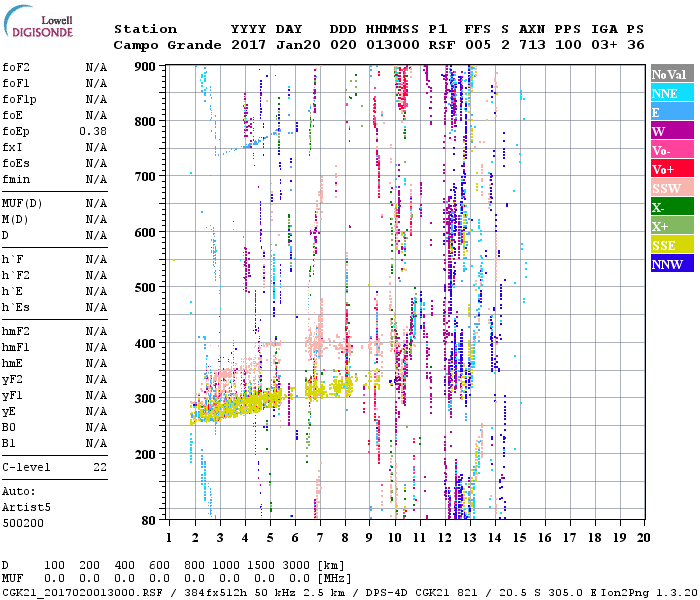Choose the SSW legend color box

671,188
